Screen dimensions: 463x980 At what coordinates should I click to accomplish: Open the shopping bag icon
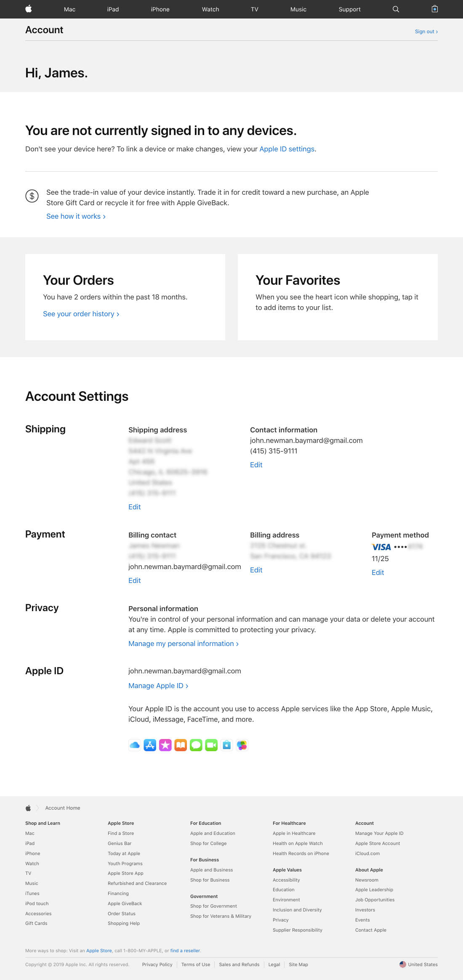click(x=434, y=9)
